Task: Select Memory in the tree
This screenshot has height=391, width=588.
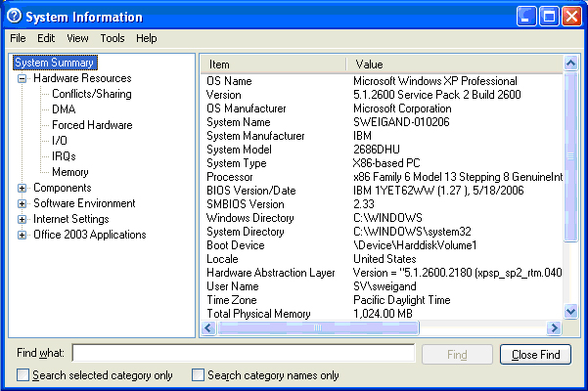Action: point(70,172)
